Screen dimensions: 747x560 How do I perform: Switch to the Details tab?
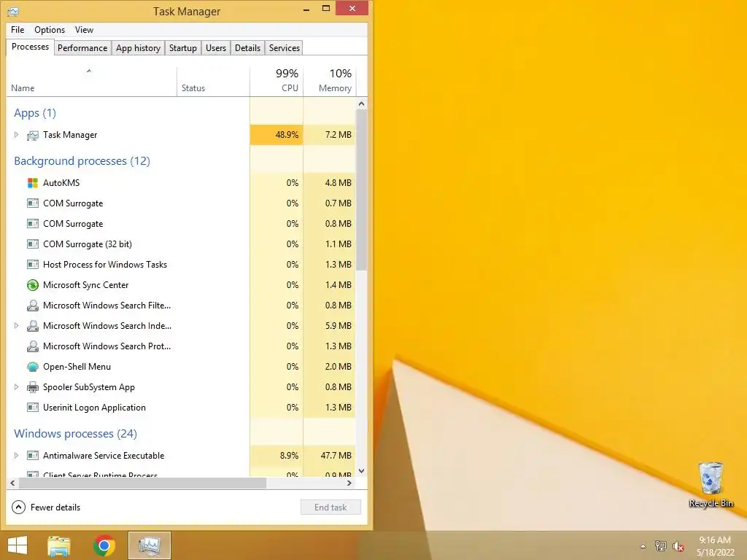(x=248, y=48)
